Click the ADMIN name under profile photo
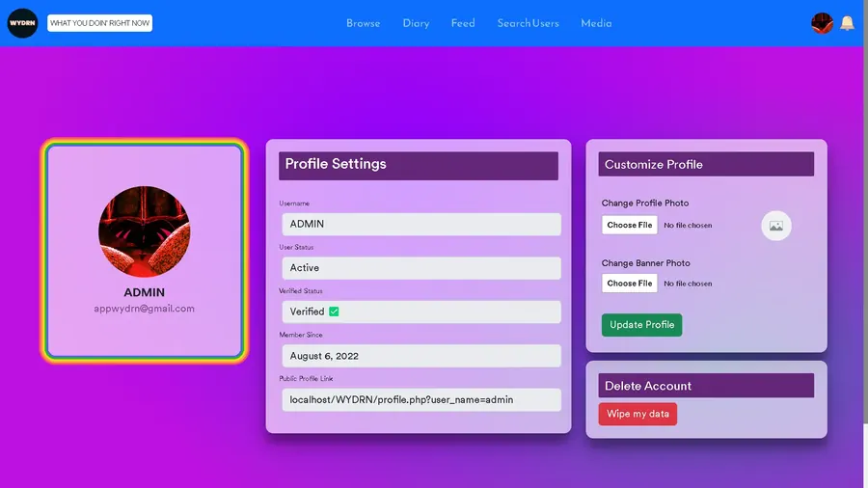Image resolution: width=868 pixels, height=488 pixels. 144,292
